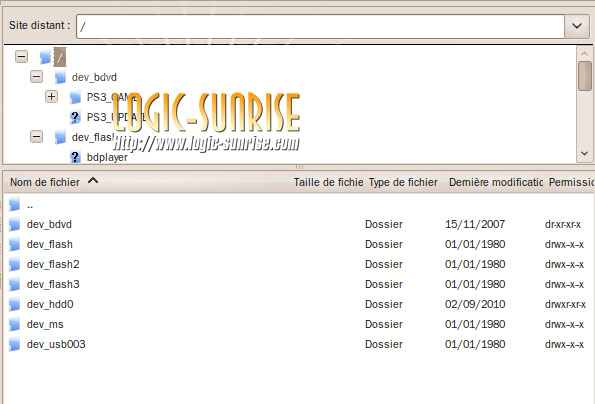This screenshot has width=595, height=404.
Task: Click the PS3_UPDATE unknown folder icon
Action: pos(75,117)
